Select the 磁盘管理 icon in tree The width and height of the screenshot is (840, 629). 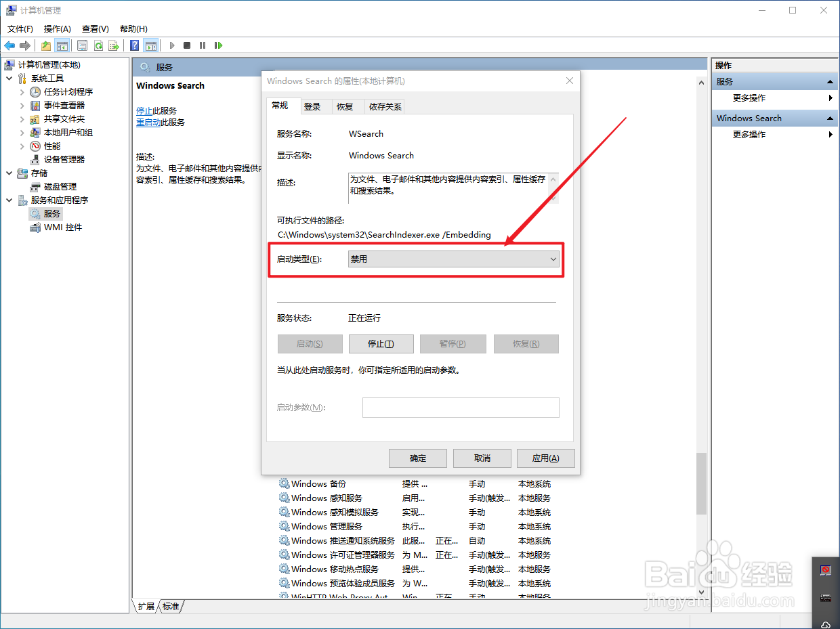point(35,186)
